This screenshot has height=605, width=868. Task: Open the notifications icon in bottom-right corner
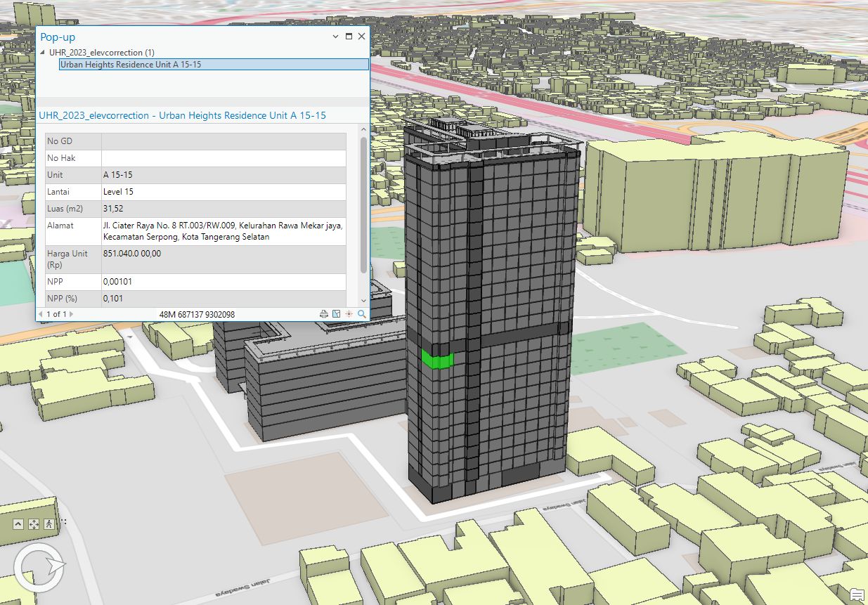pyautogui.click(x=857, y=594)
